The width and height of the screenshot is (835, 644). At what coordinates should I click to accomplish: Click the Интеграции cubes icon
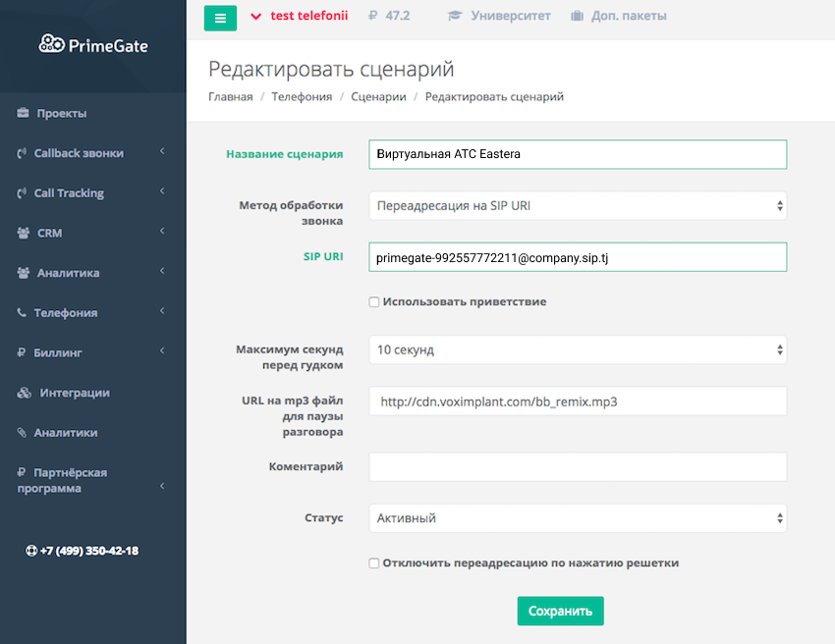pos(25,393)
